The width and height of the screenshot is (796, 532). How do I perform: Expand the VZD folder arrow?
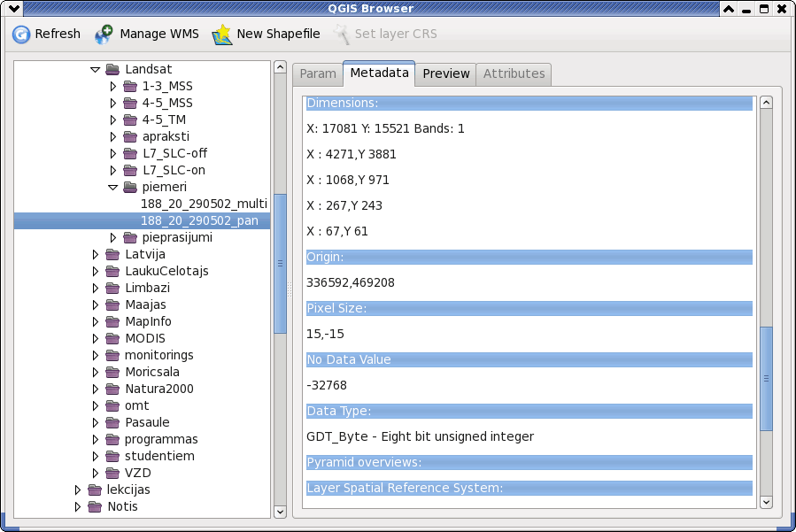pos(96,473)
